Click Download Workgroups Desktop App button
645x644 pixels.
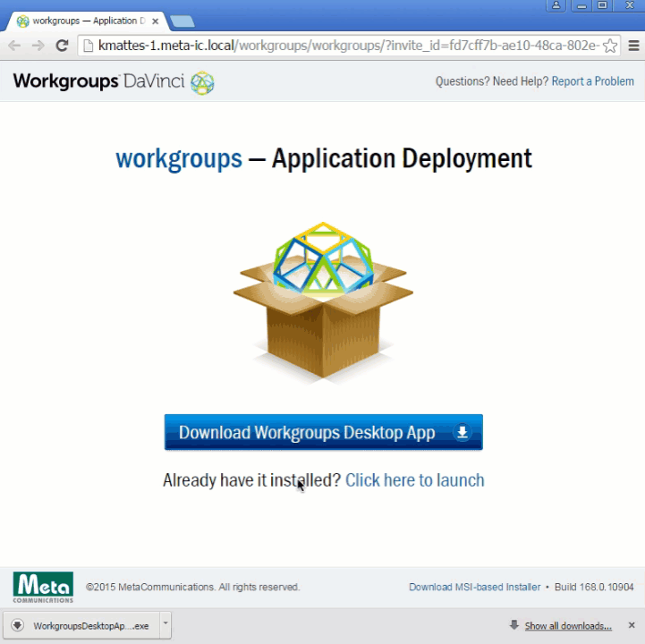tap(323, 432)
